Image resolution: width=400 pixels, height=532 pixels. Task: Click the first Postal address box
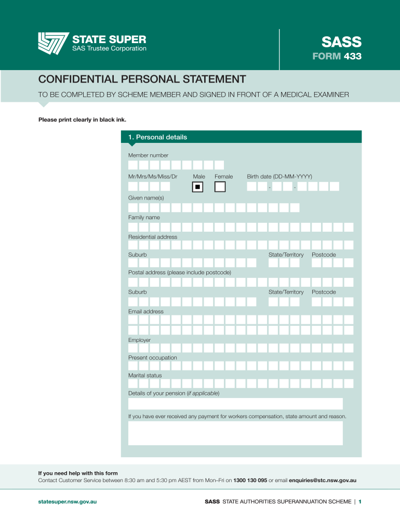133,282
